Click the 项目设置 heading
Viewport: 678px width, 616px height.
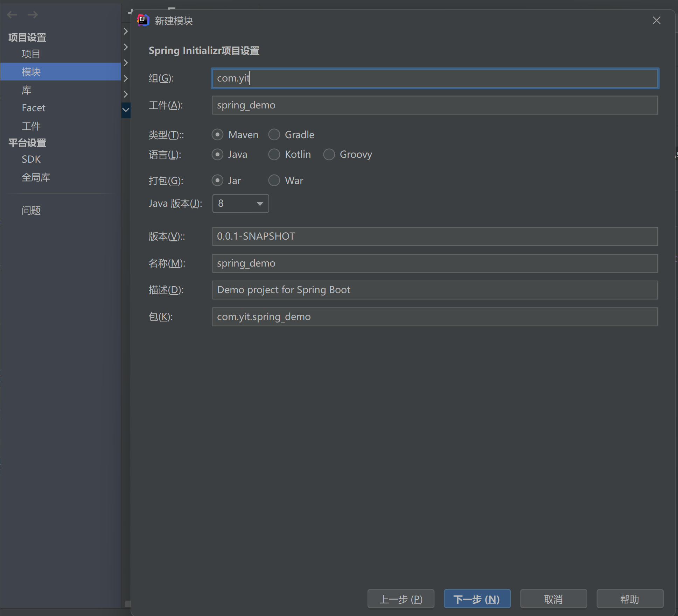pyautogui.click(x=27, y=37)
